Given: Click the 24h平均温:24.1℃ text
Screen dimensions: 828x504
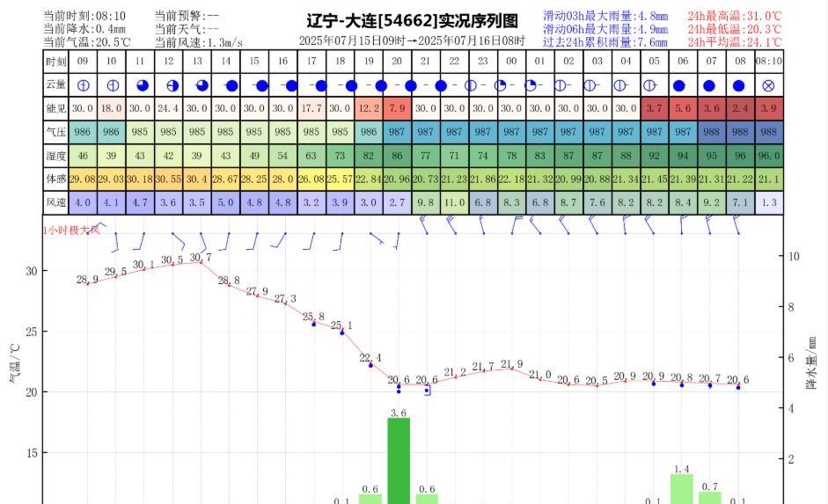Looking at the screenshot, I should (734, 42).
